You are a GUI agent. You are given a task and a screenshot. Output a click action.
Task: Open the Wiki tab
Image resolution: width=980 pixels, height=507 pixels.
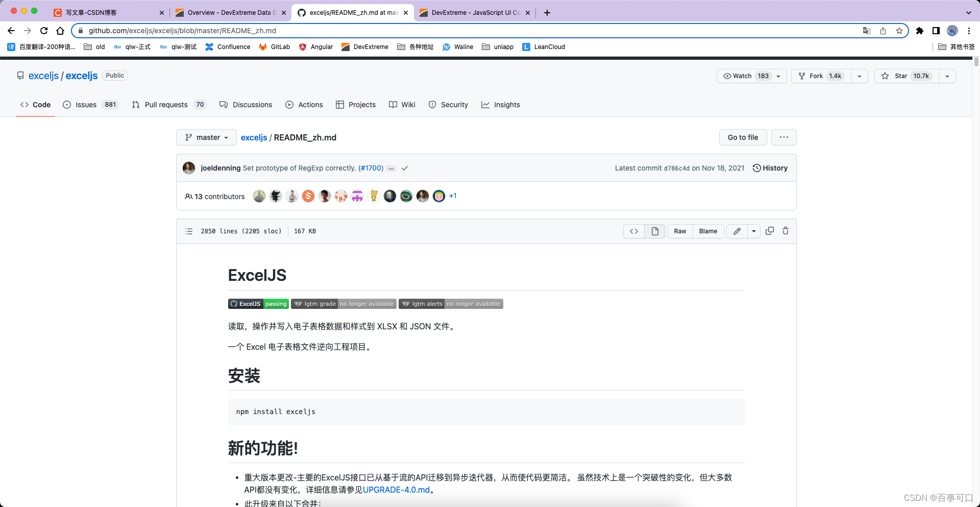(402, 105)
